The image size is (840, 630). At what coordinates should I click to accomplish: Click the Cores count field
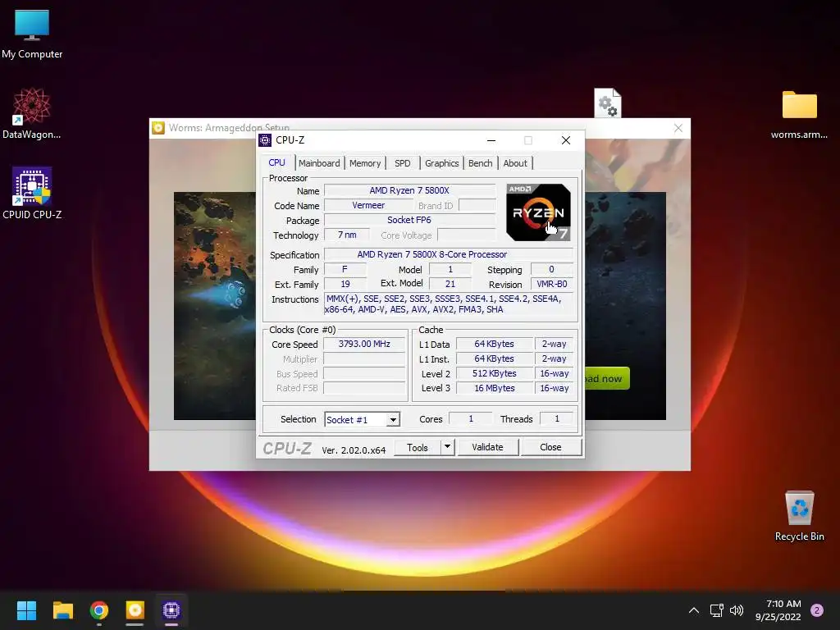coord(470,419)
